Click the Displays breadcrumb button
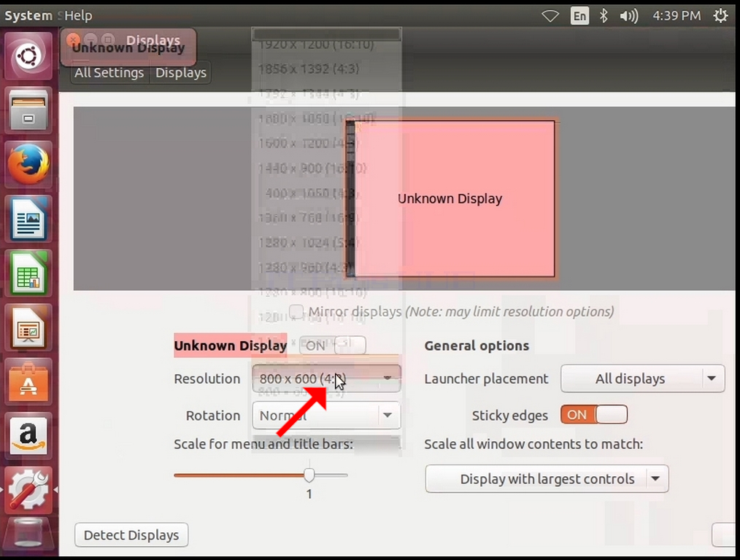Image resolution: width=740 pixels, height=560 pixels. [181, 73]
